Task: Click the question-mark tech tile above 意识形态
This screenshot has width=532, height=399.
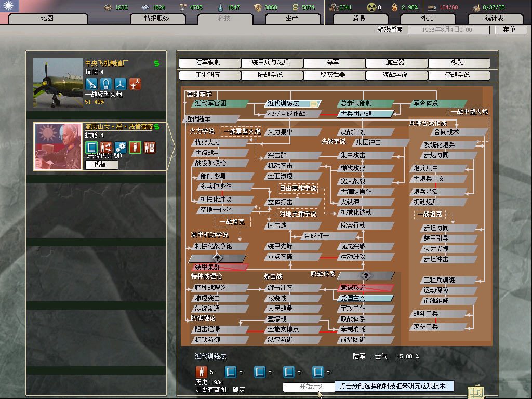Action: [366, 275]
